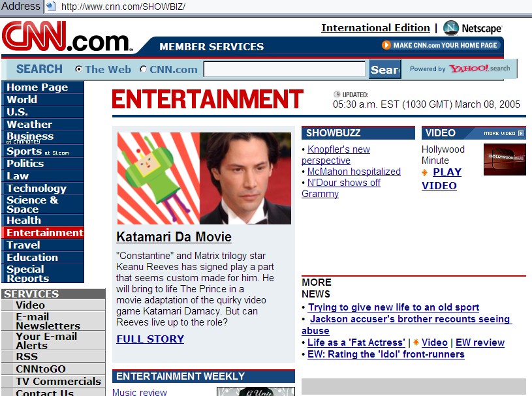Click the Hollywood Minute video thumbnail

(x=505, y=160)
